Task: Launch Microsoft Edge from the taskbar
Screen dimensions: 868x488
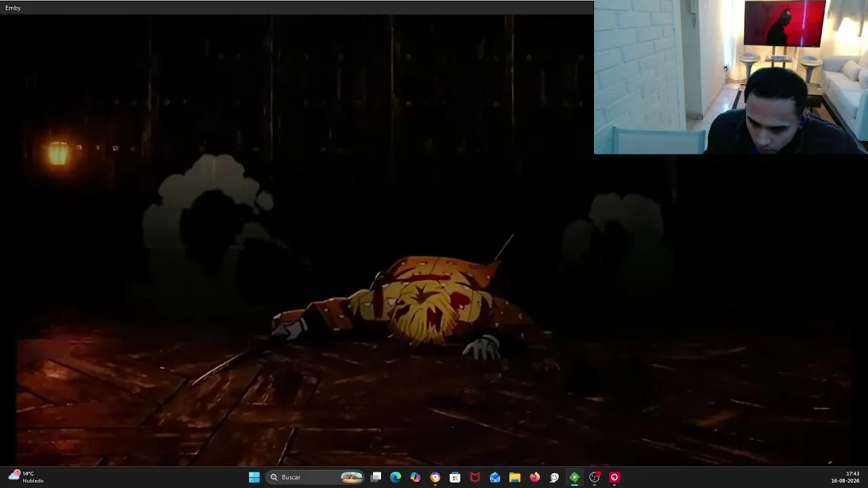Action: (395, 477)
